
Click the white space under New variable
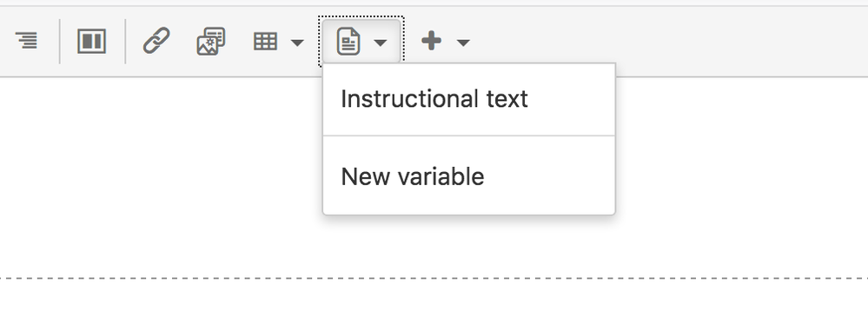tap(469, 202)
